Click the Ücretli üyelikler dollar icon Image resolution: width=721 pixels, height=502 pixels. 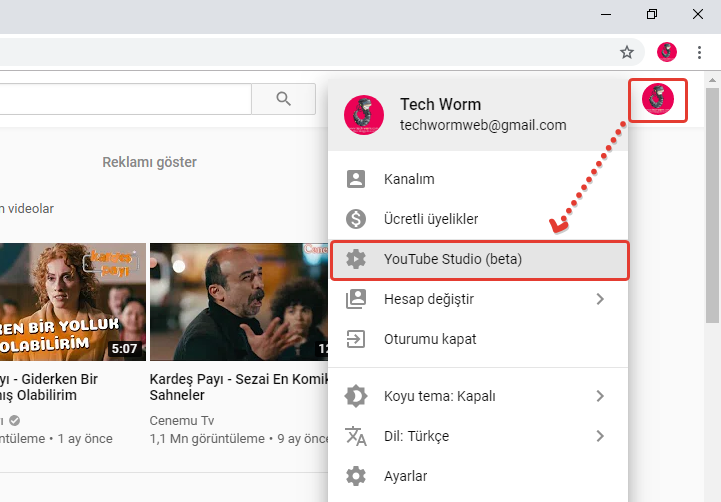point(356,219)
